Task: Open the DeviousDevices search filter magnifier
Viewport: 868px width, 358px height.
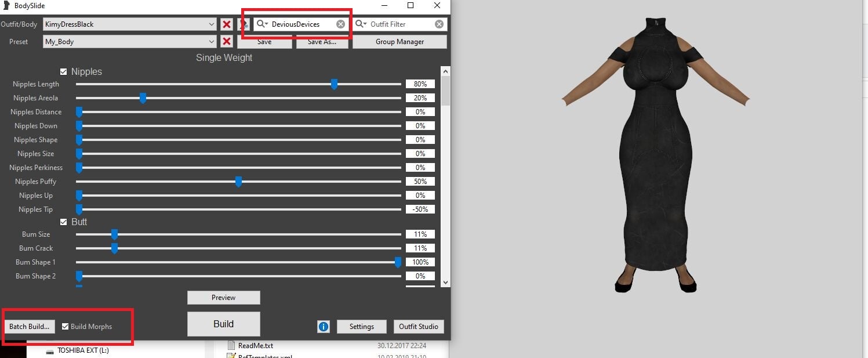Action: pyautogui.click(x=263, y=24)
